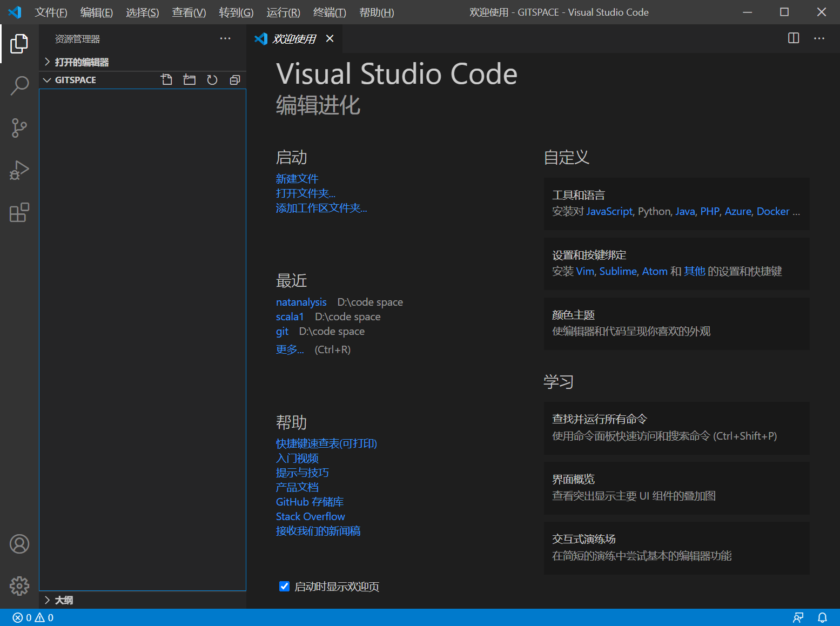840x626 pixels.
Task: Open the Run and Debug view icon
Action: pos(19,170)
